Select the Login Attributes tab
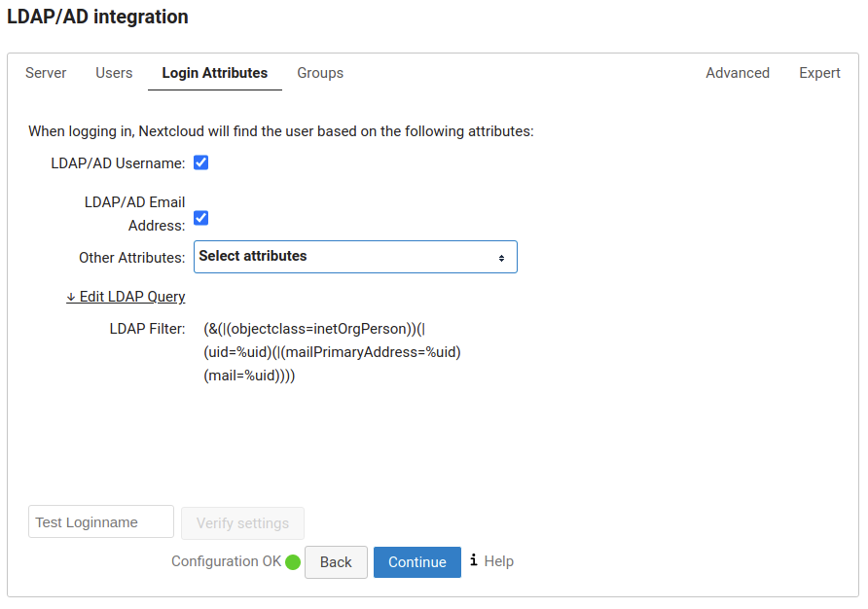Screen dimensions: 868x609 tap(215, 73)
